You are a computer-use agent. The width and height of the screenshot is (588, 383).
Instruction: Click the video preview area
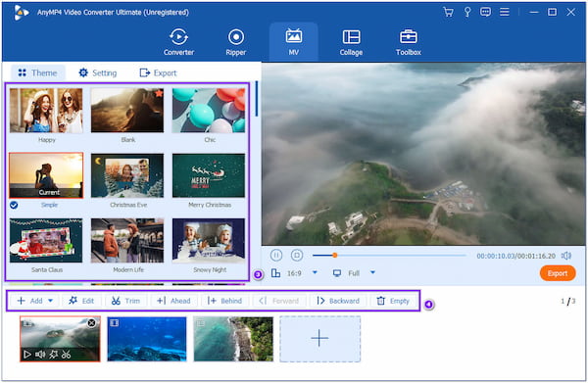[423, 154]
